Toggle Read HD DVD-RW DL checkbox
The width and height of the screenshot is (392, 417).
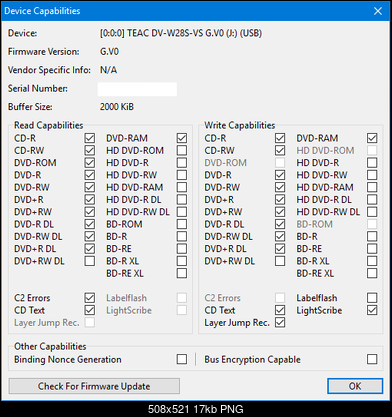(182, 212)
